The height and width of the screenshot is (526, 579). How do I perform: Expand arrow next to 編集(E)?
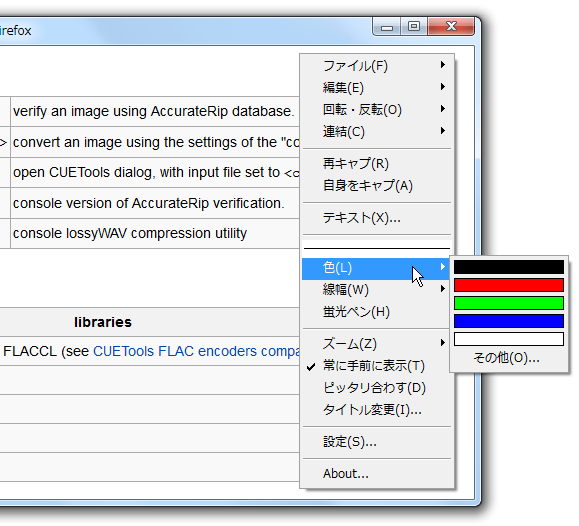point(443,87)
